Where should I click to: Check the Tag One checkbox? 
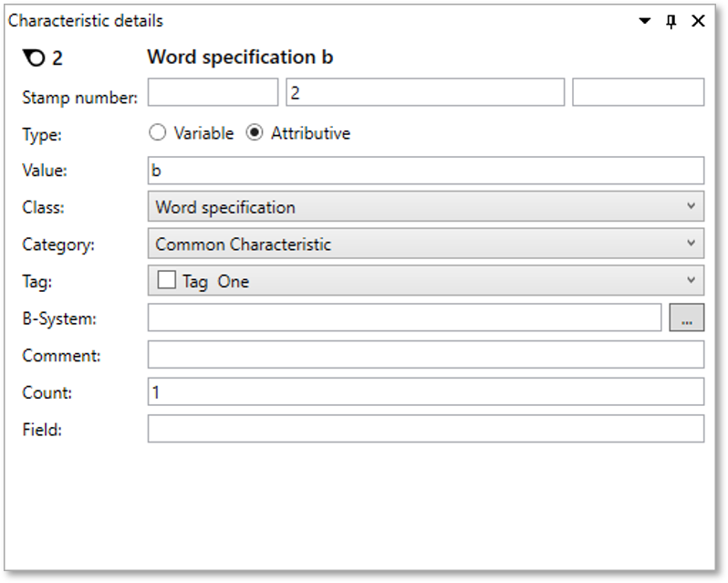166,281
